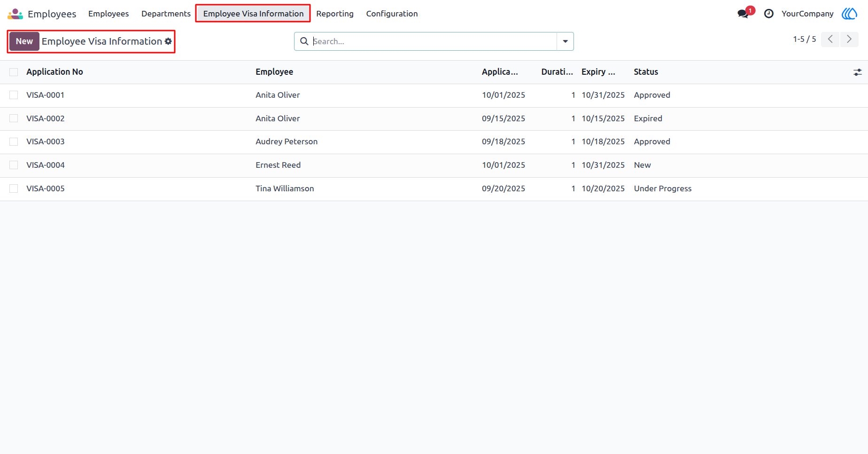Screen dimensions: 868x454
Task: Open record VISA-0003
Action: pyautogui.click(x=45, y=141)
